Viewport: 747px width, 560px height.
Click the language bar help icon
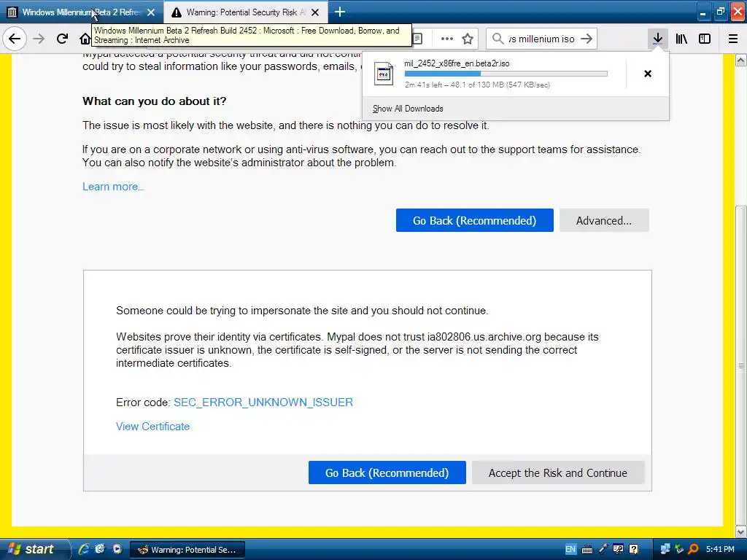[x=634, y=549]
